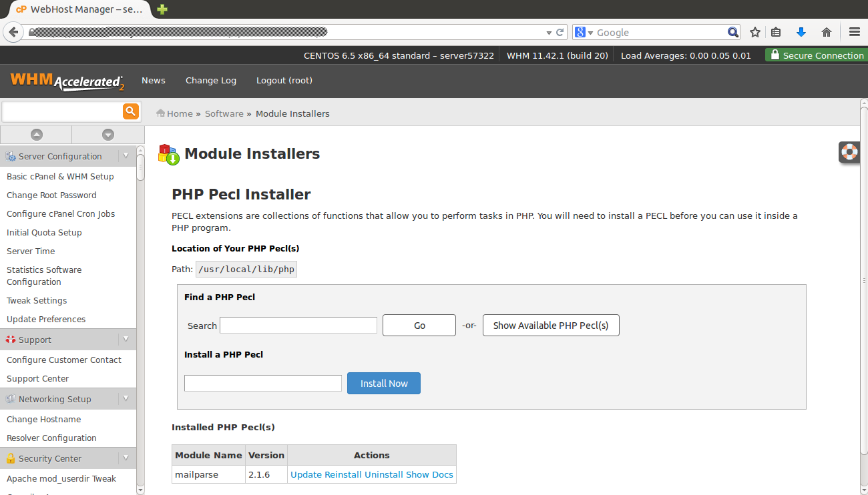This screenshot has width=868, height=495.
Task: Click the Security Center padlock icon
Action: coord(11,458)
